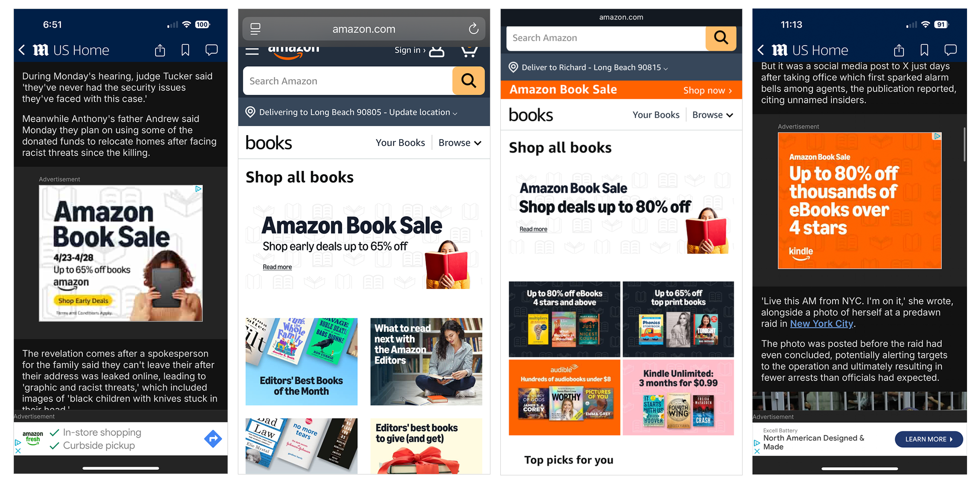The height and width of the screenshot is (483, 980).
Task: Click the reload icon in amazon.com address bar
Action: click(473, 29)
